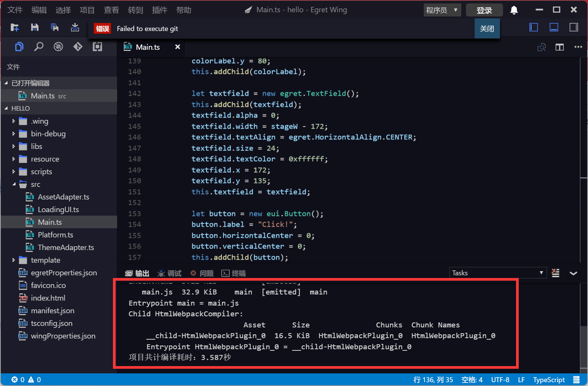Open the search sidebar view

point(39,47)
